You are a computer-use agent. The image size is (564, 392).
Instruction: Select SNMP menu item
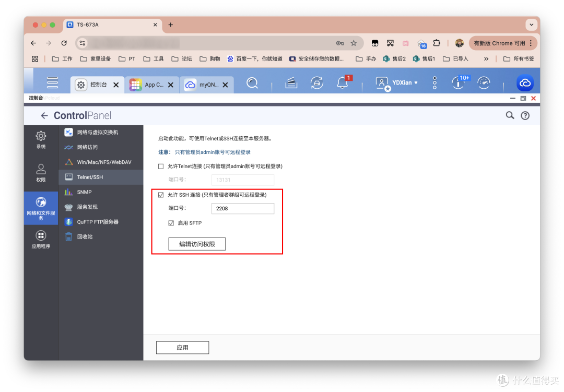tap(101, 192)
